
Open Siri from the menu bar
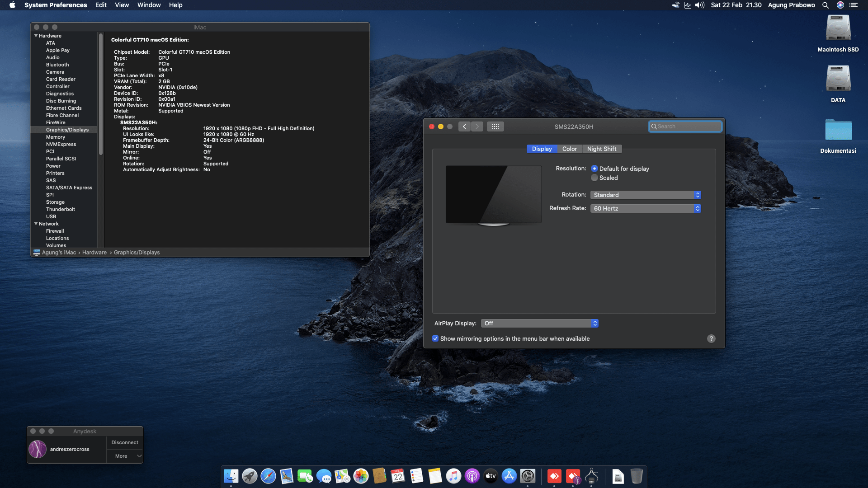pos(840,5)
